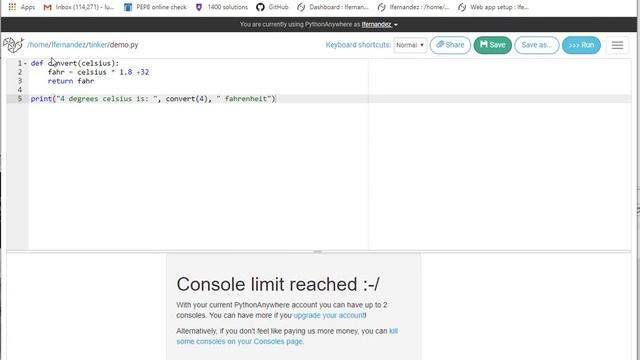The image size is (640, 360).
Task: Click the Share button
Action: click(450, 45)
